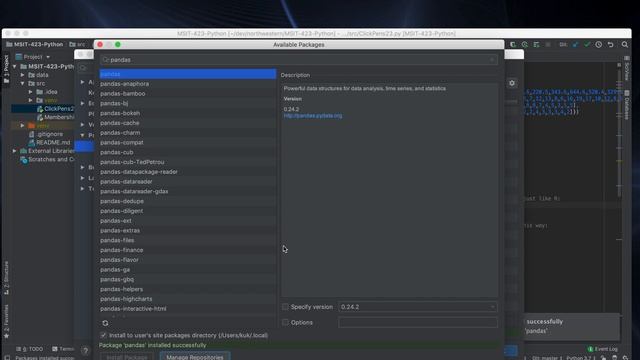Select the pandas-highcharts package
640x360 pixels.
(188, 299)
